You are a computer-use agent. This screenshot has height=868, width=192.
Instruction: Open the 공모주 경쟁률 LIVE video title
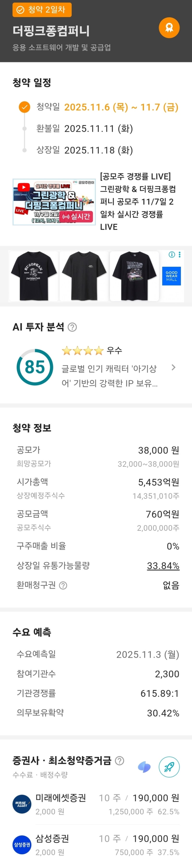click(x=138, y=201)
